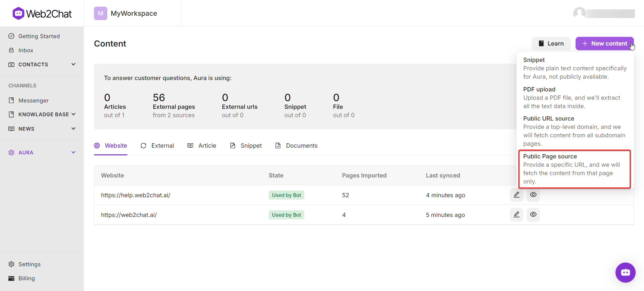
Task: Open the MyWorkspace avatar badge
Action: tap(101, 13)
